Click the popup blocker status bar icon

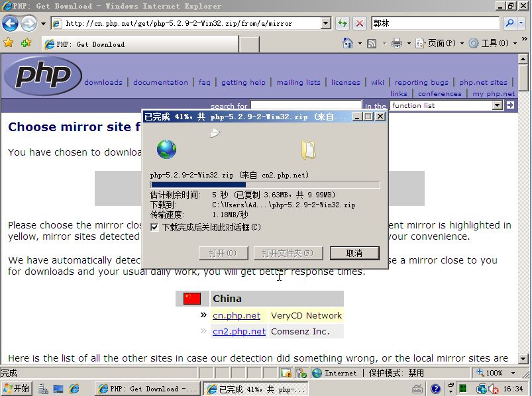pos(286,373)
